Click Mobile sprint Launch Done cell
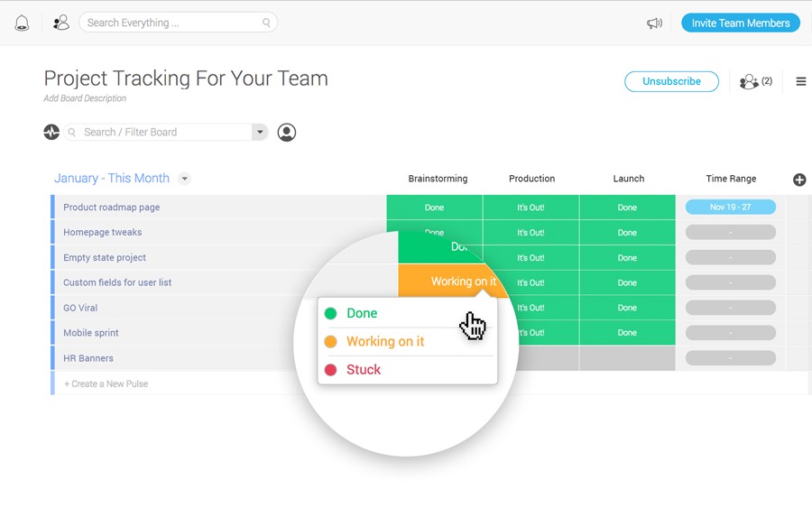812x508 pixels. pos(627,332)
